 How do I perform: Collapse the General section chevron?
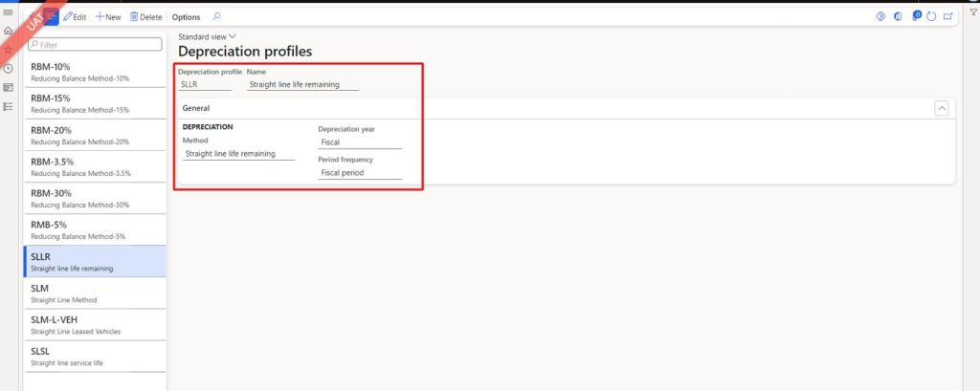click(x=941, y=109)
